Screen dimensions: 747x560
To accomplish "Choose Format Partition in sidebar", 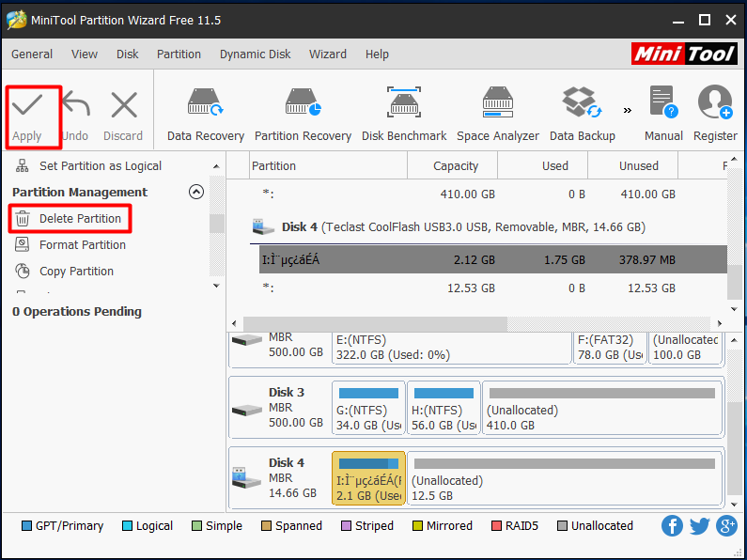I will tap(70, 244).
